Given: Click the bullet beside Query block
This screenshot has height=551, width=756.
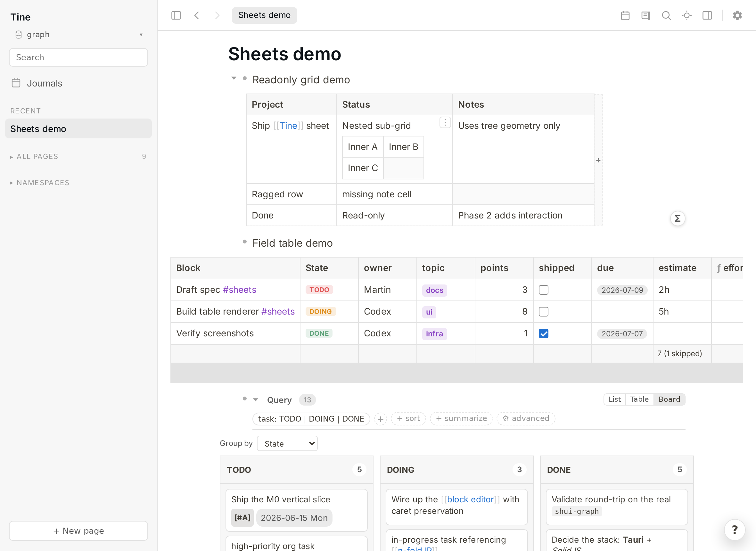Looking at the screenshot, I should click(x=245, y=399).
